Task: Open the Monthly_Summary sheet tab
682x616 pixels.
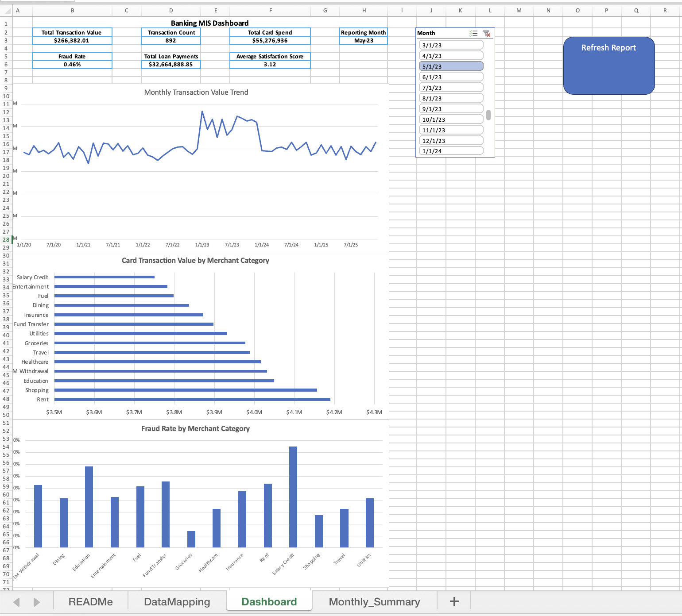Action: click(375, 602)
